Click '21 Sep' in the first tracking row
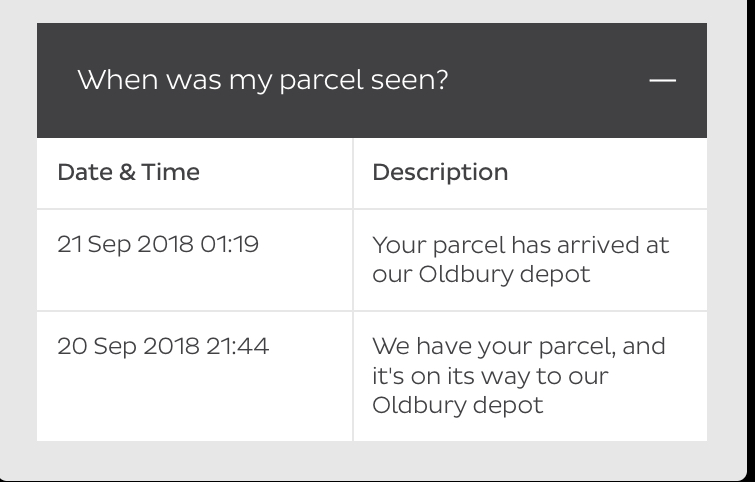The image size is (755, 482). 93,245
